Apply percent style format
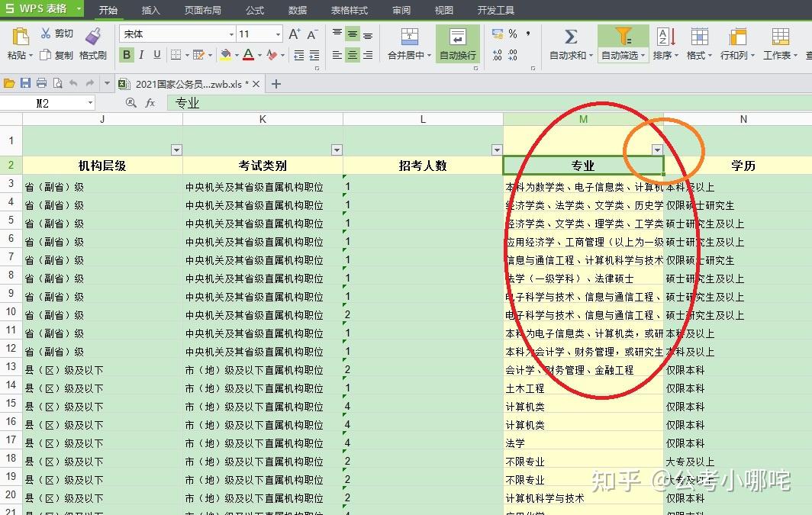812x515 pixels. (513, 34)
